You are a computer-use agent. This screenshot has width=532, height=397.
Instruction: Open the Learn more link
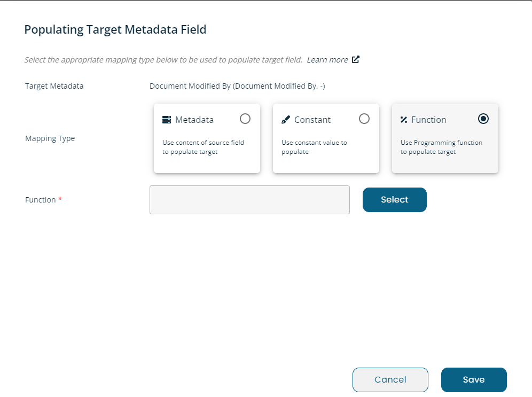pos(327,60)
